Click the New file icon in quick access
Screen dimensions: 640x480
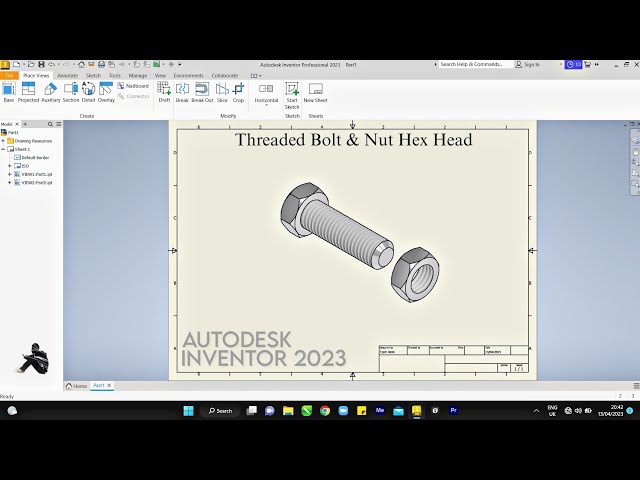tap(16, 64)
